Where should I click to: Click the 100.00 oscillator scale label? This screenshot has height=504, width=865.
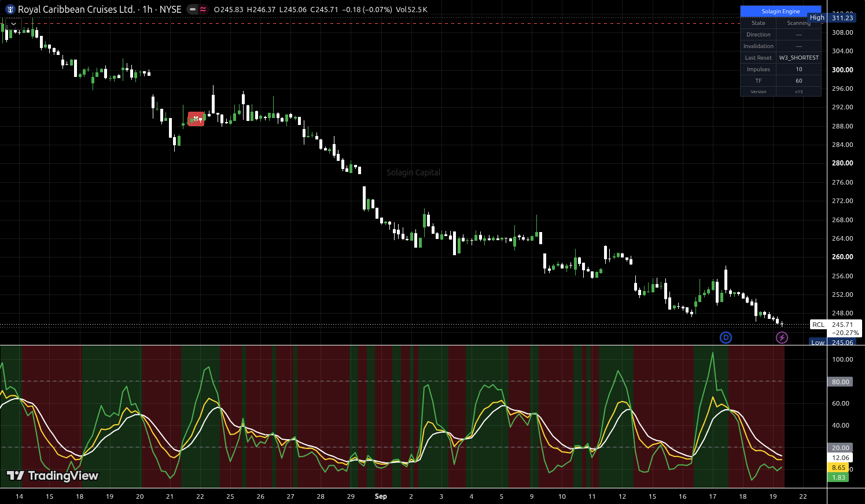(x=842, y=359)
